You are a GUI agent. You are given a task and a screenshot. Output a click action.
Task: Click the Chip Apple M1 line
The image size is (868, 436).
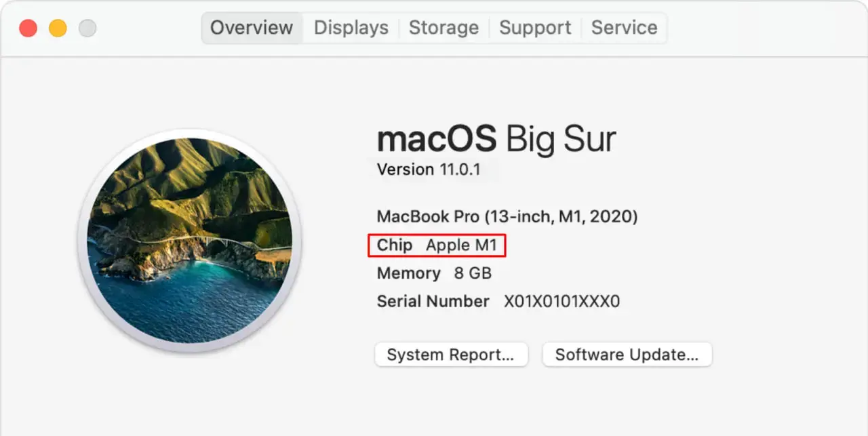[437, 245]
